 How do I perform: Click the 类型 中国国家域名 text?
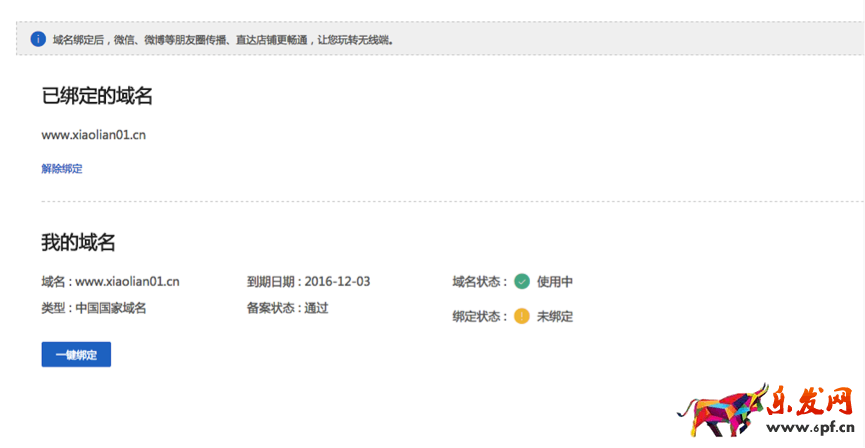click(x=94, y=308)
